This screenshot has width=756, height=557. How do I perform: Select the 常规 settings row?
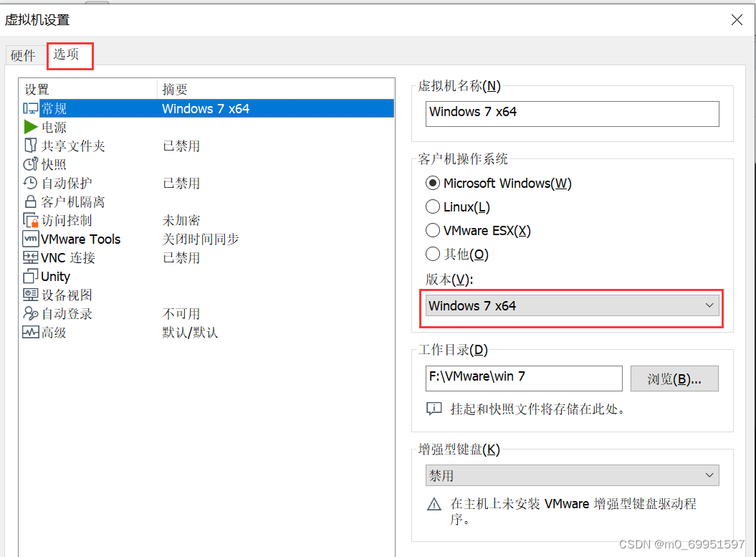click(208, 108)
